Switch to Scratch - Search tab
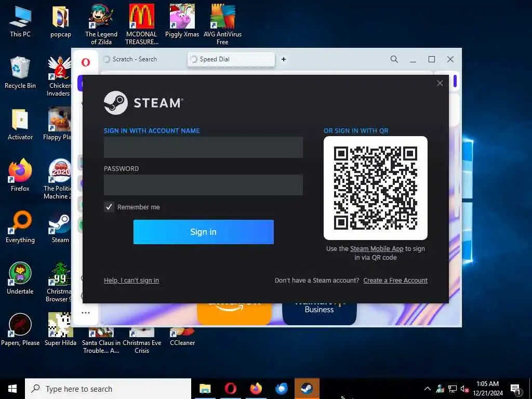The width and height of the screenshot is (532, 399). (x=142, y=59)
